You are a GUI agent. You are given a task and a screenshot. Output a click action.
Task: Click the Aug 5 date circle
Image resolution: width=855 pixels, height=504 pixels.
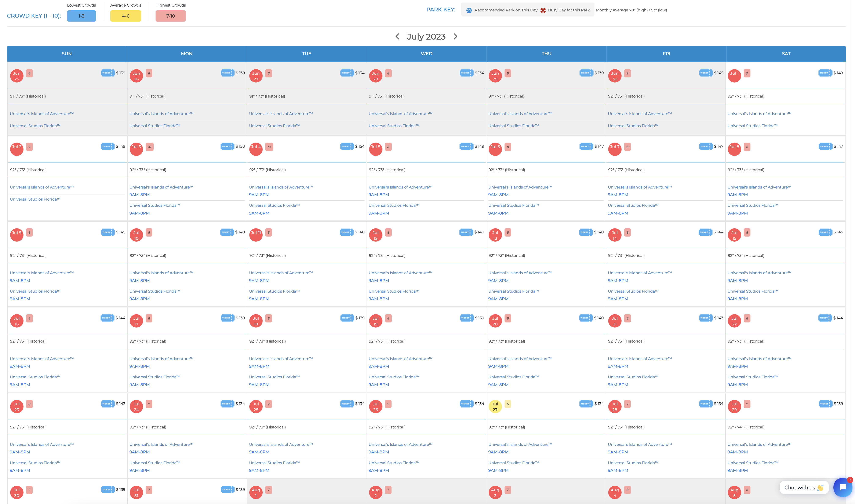734,492
